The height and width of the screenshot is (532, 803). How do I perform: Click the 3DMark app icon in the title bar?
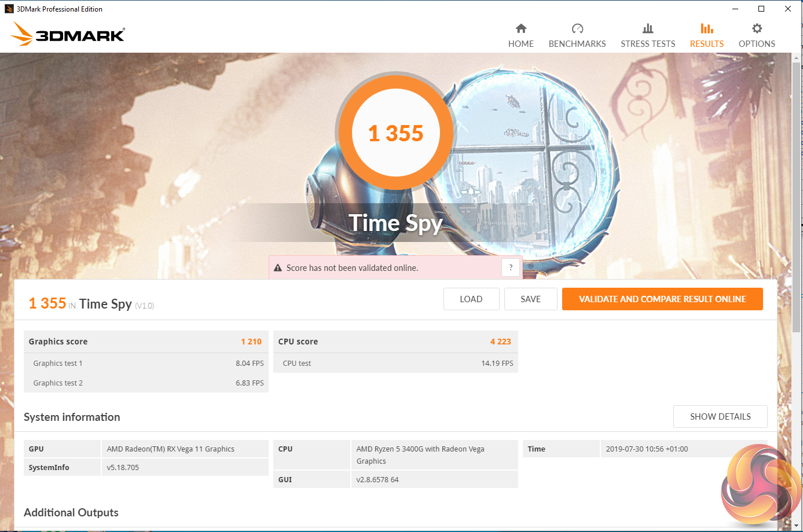point(9,9)
